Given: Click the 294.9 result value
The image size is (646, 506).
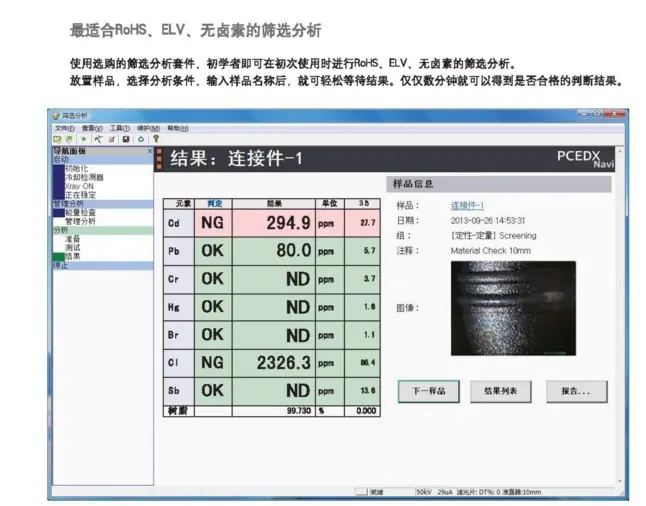Looking at the screenshot, I should [288, 223].
